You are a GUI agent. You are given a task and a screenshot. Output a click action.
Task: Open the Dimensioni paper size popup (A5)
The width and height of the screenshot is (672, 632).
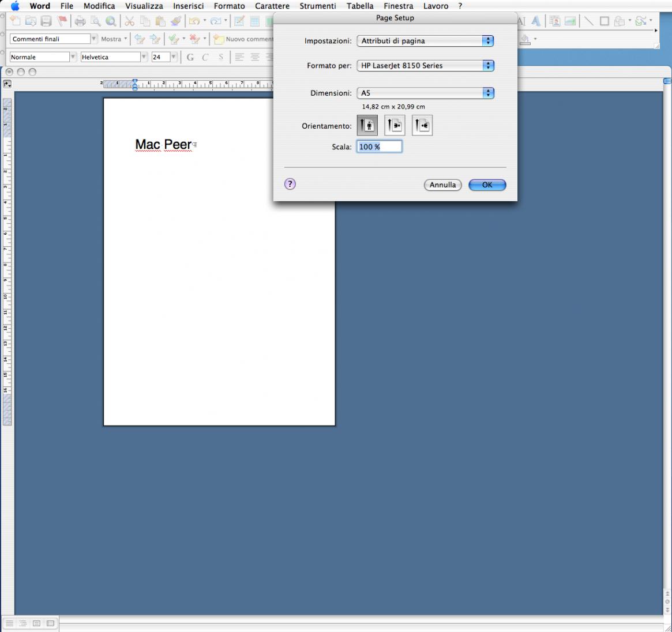pyautogui.click(x=425, y=93)
